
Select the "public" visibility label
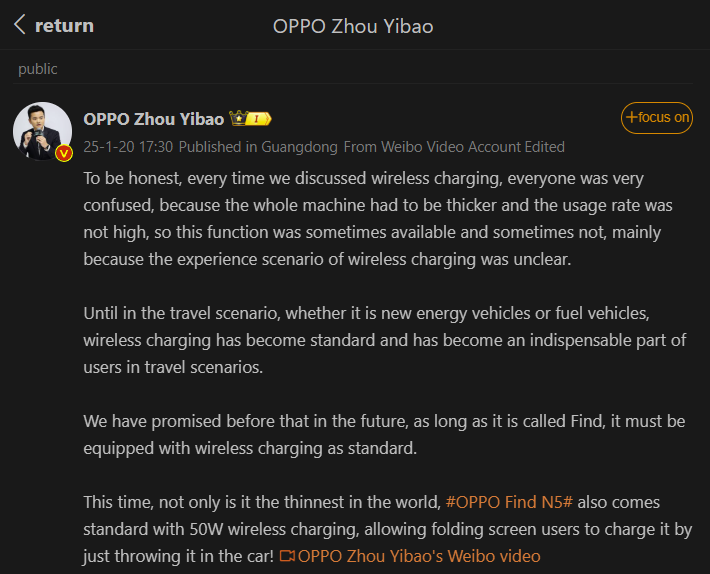pos(38,69)
